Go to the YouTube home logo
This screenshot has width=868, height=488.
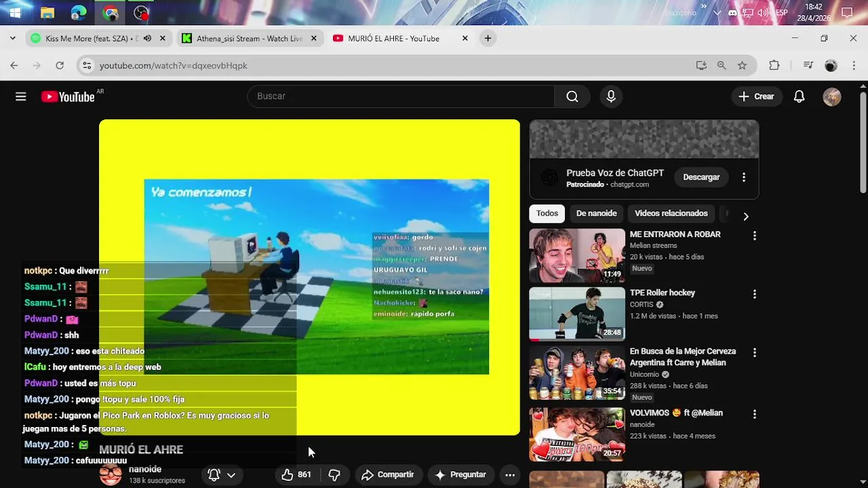point(68,97)
